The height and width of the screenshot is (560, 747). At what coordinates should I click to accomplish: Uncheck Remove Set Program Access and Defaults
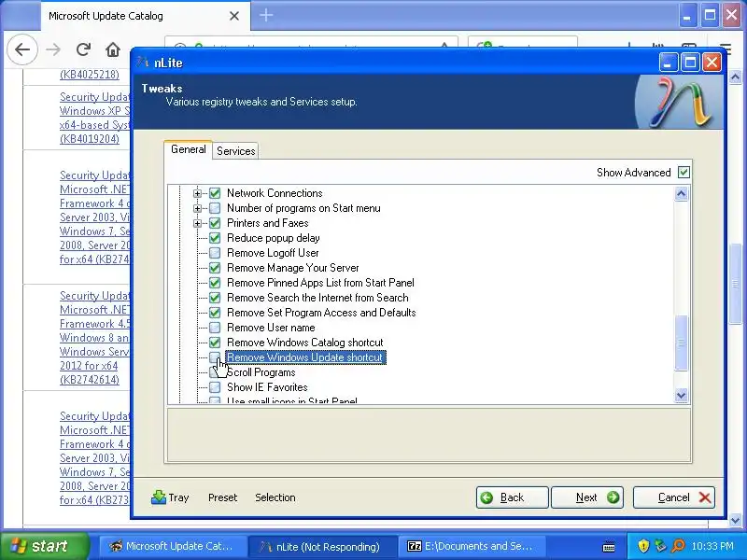coord(215,313)
